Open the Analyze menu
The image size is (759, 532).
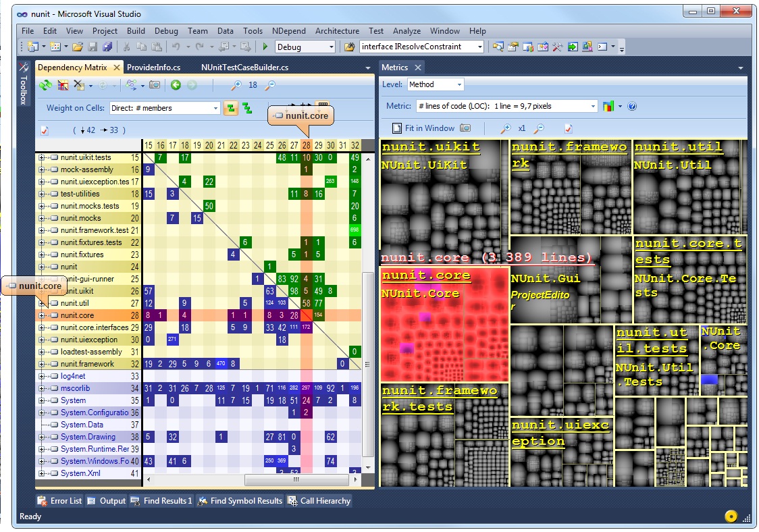[407, 31]
